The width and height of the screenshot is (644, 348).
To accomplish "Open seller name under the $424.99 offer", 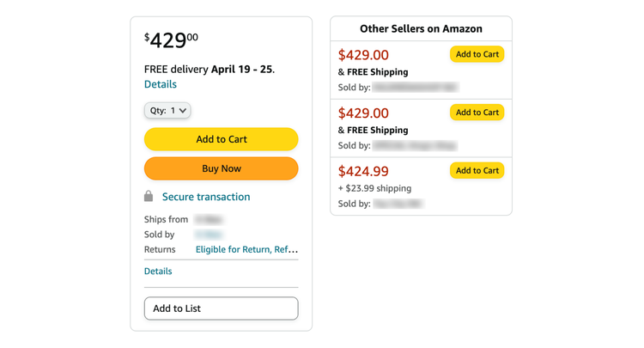I will 398,204.
